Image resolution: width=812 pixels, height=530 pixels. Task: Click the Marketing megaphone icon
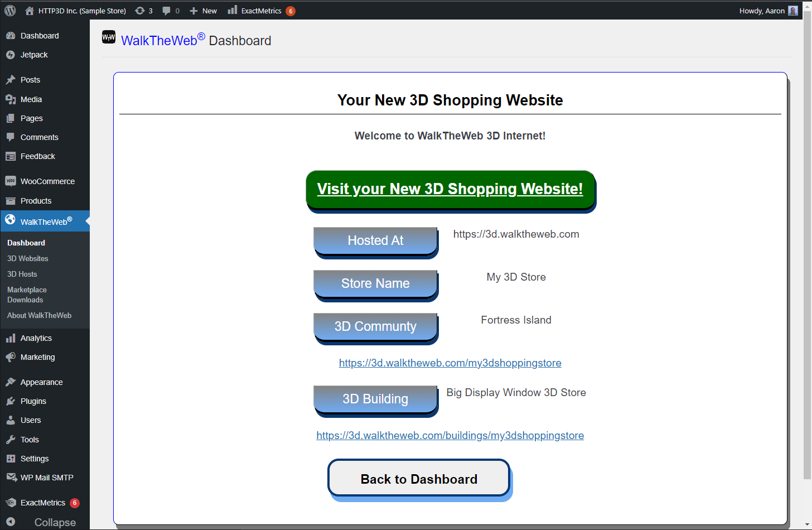[x=11, y=357]
